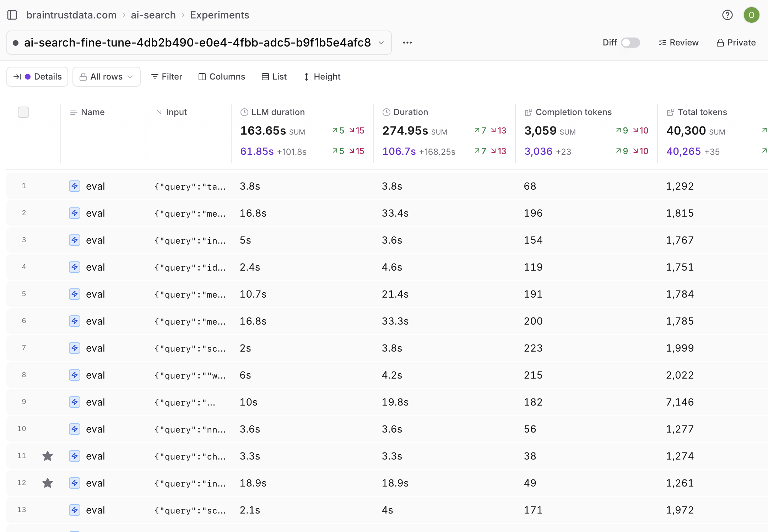Open row 9 input query cell
This screenshot has width=768, height=532.
[x=185, y=402]
